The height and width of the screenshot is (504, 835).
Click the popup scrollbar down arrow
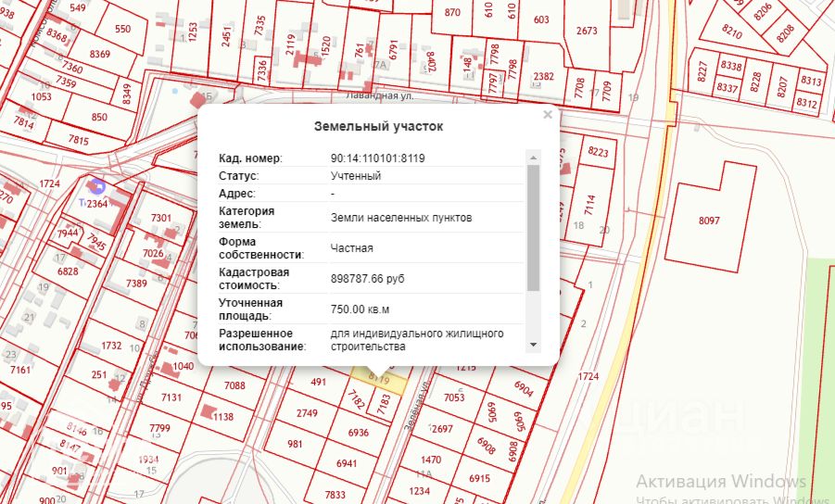pos(533,345)
